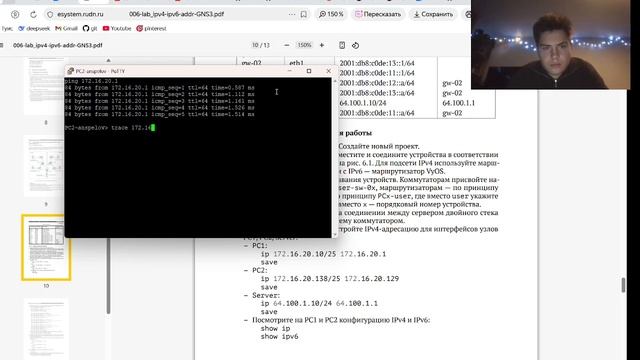Open the three-dots page options menu
Screen dimensions: 640x360
291,14
